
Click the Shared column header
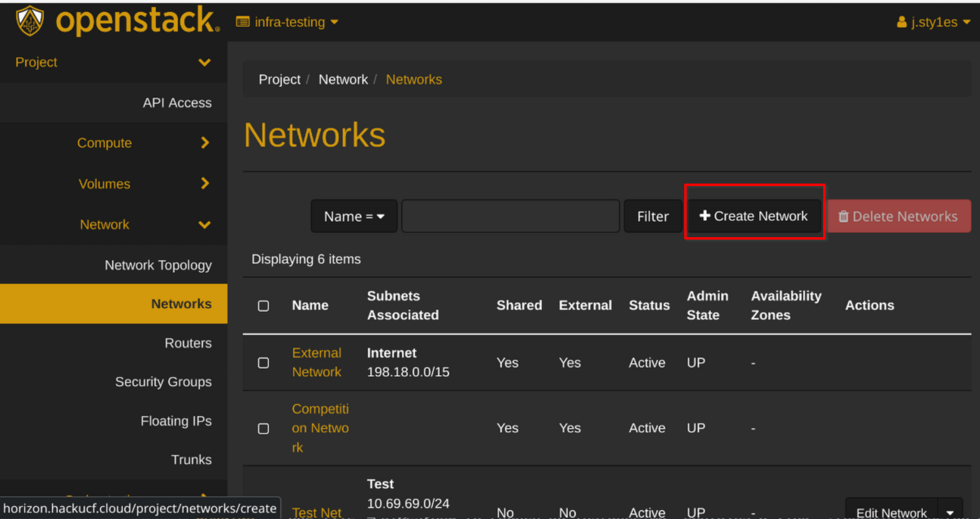[x=519, y=305]
